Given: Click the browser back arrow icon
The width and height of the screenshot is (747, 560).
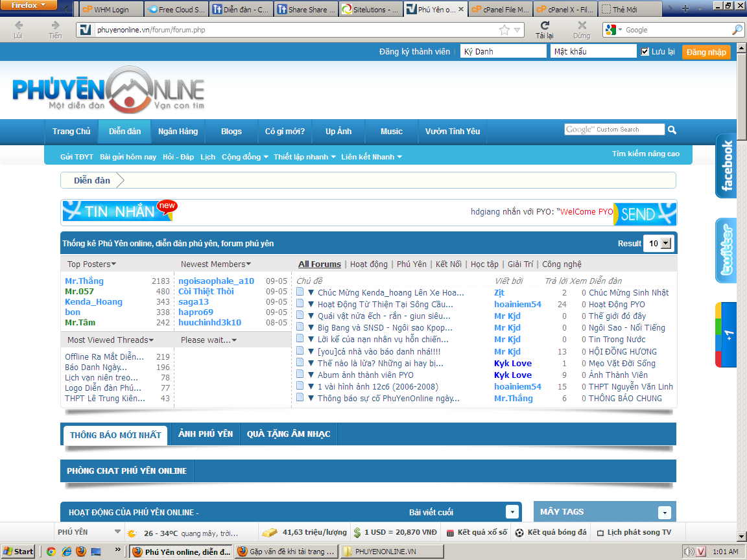Looking at the screenshot, I should pyautogui.click(x=18, y=26).
